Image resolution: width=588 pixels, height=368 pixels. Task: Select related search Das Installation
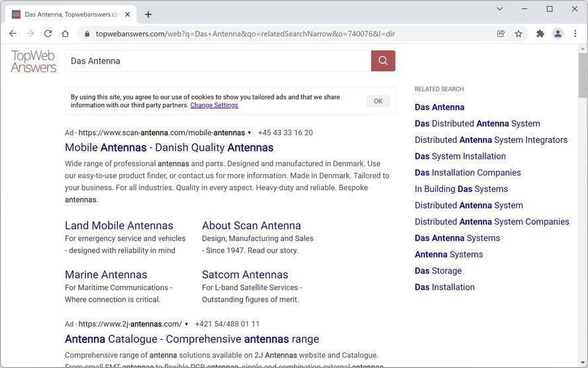pyautogui.click(x=445, y=287)
